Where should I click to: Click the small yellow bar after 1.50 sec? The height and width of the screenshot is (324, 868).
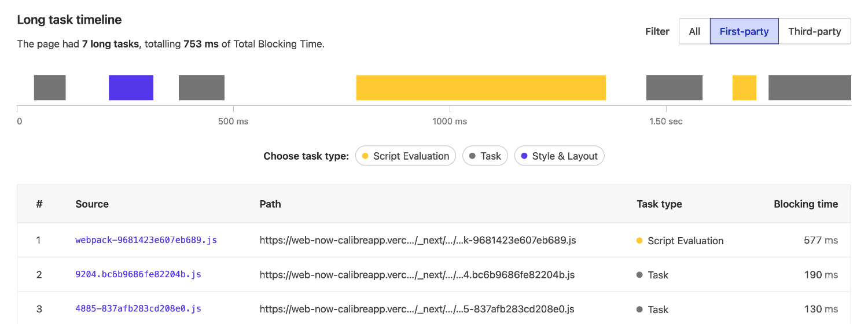coord(744,88)
